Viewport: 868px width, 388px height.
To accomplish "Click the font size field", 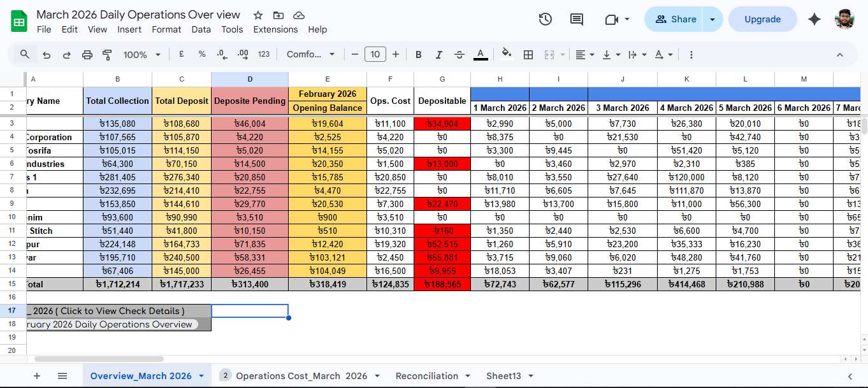I will click(375, 55).
